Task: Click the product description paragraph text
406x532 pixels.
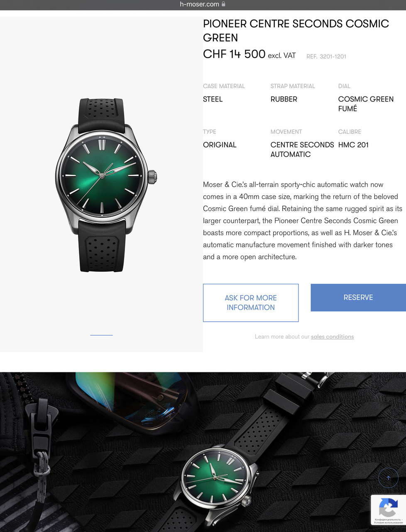Action: click(x=303, y=221)
